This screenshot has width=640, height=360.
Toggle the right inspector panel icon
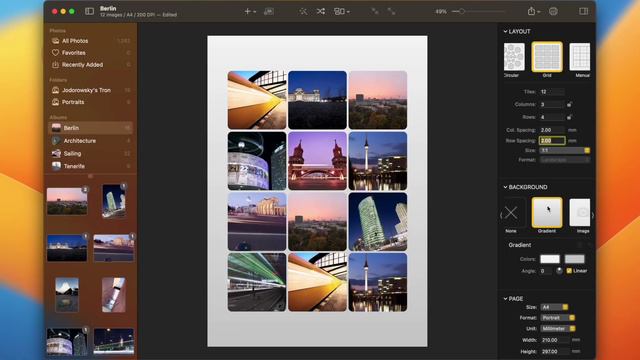pos(584,11)
